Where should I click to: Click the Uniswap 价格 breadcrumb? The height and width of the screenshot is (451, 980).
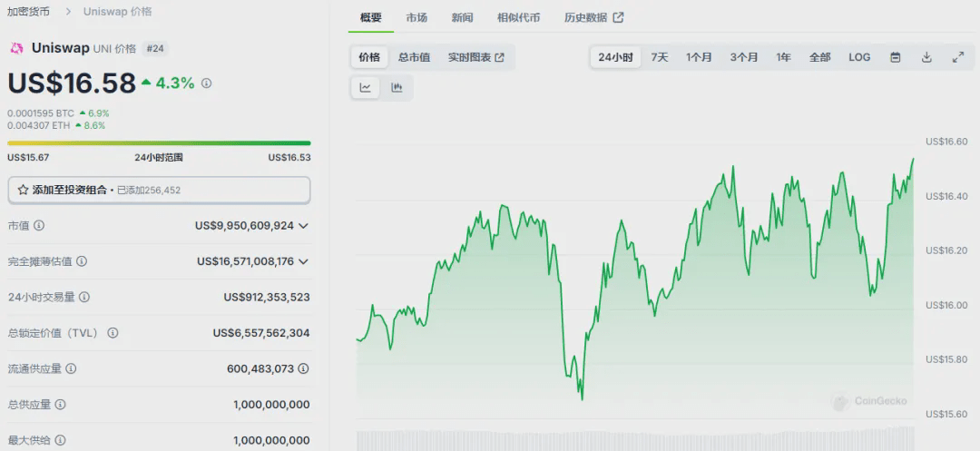[117, 11]
